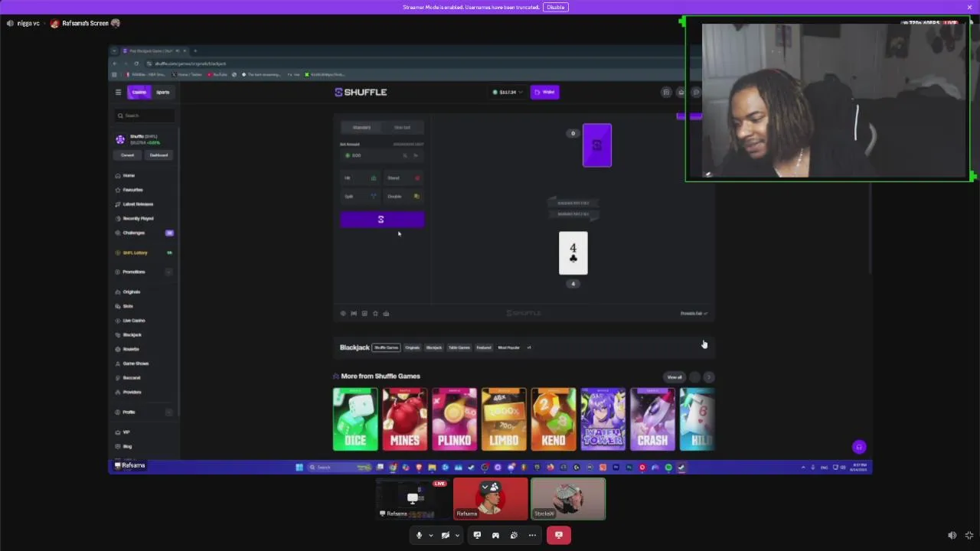
Task: Click View all for Shuffle Games
Action: [675, 377]
